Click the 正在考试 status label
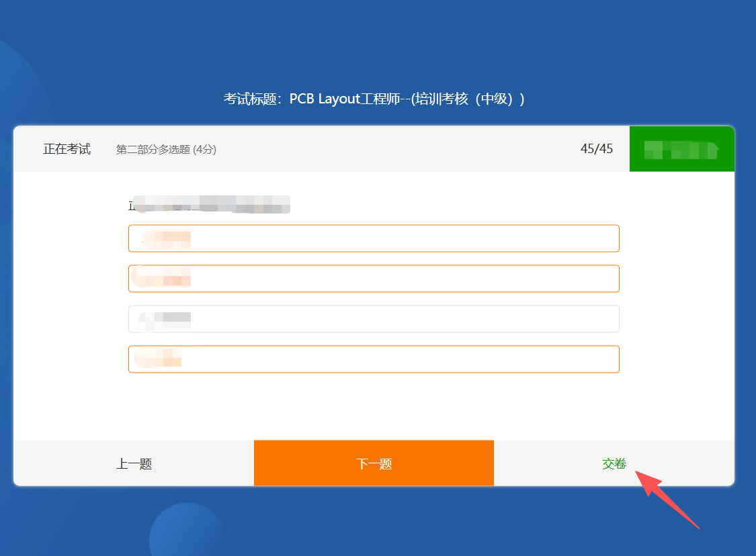Viewport: 756px width, 556px height. point(67,149)
